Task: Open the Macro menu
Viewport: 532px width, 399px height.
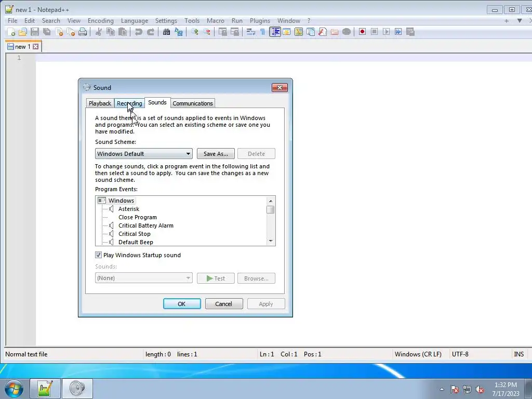Action: tap(216, 21)
